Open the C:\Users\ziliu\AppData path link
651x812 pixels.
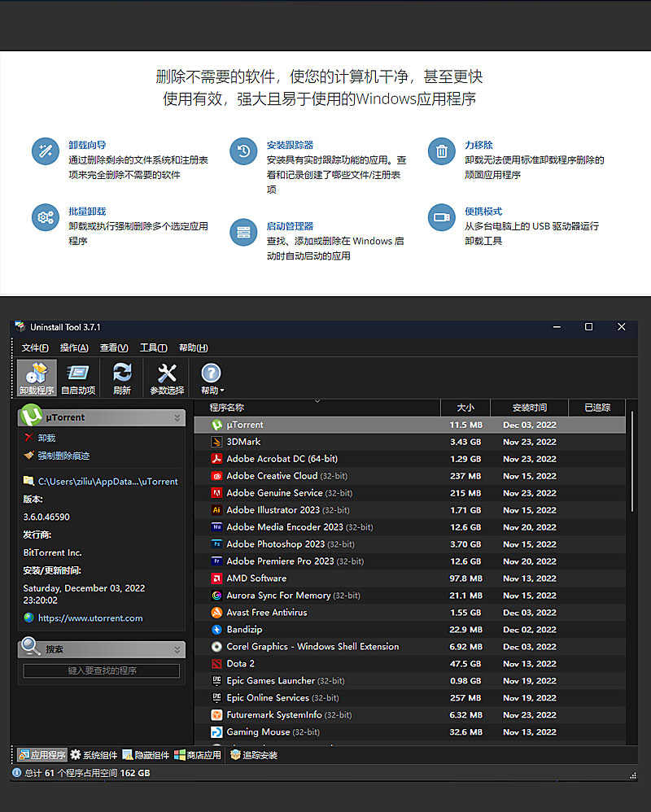(x=107, y=481)
